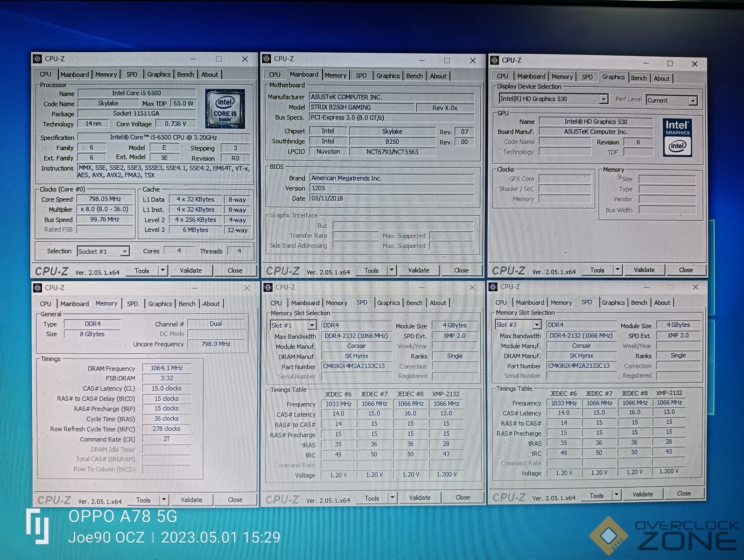Screen dimensions: 744x560
Task: Click the Close button in the DRAM Timings window
Action: click(235, 500)
